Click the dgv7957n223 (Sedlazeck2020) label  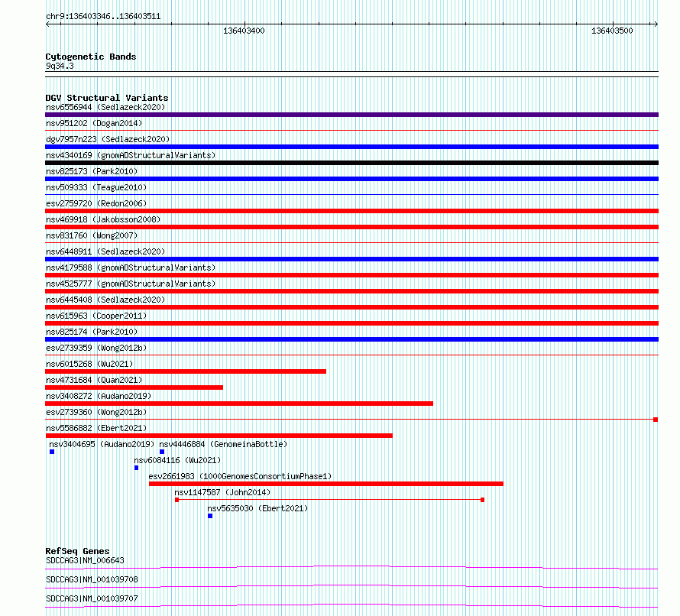tap(108, 139)
